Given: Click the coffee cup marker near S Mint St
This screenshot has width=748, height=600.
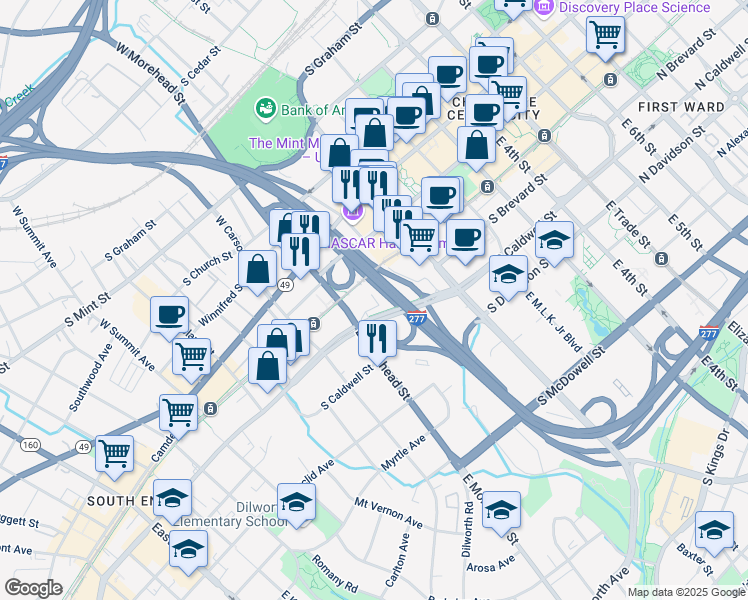Looking at the screenshot, I should (169, 316).
